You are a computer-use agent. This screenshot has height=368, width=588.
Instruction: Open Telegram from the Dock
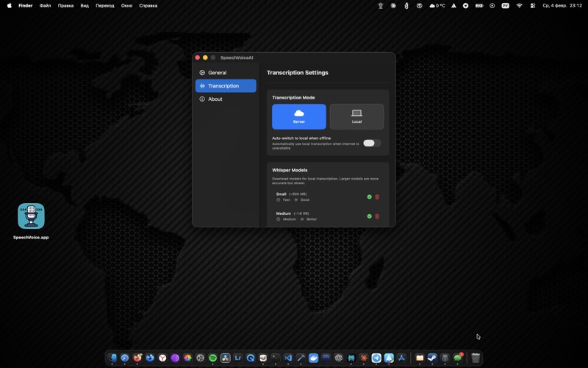[376, 358]
